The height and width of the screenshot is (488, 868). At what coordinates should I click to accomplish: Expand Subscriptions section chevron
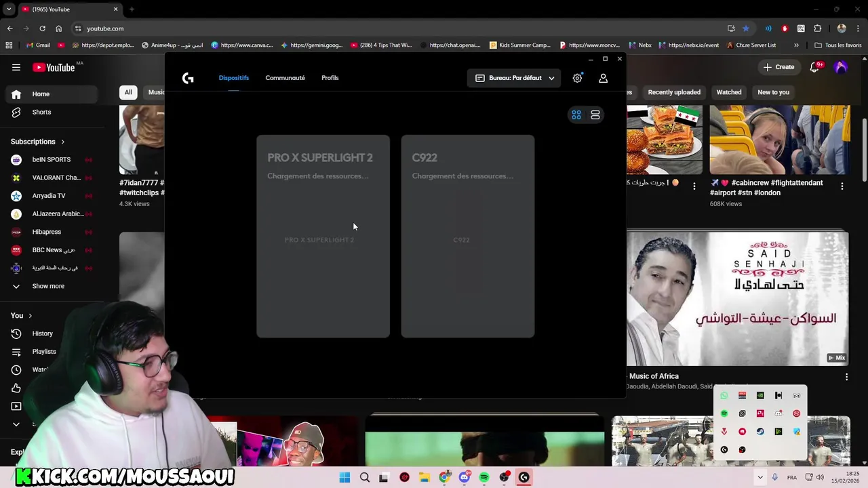click(x=62, y=142)
